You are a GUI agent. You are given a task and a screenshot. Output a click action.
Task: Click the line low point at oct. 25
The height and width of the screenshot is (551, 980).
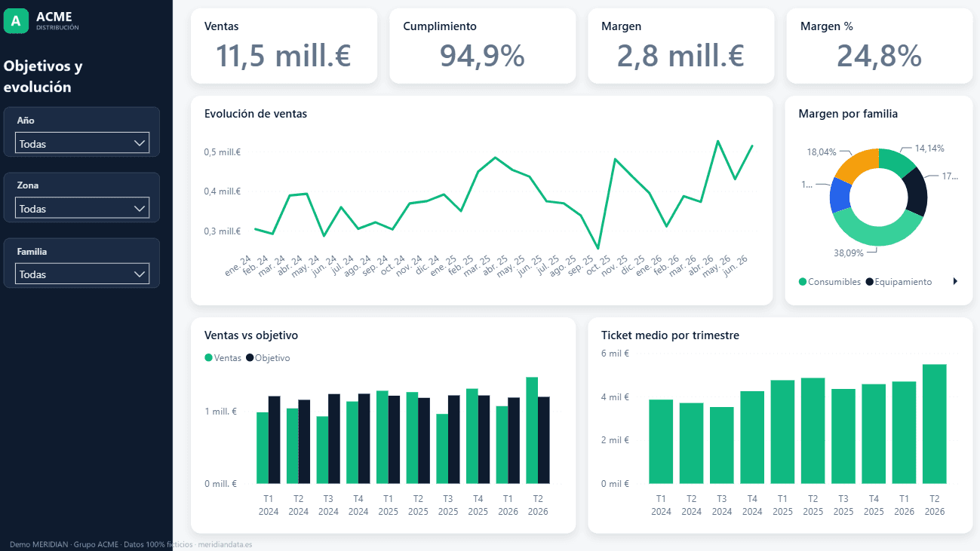click(x=598, y=249)
